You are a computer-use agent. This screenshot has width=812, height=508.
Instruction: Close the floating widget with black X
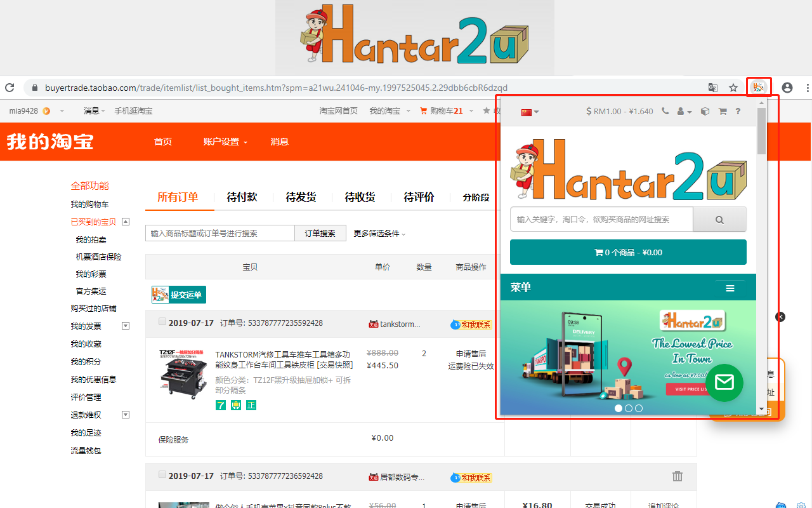pos(780,317)
